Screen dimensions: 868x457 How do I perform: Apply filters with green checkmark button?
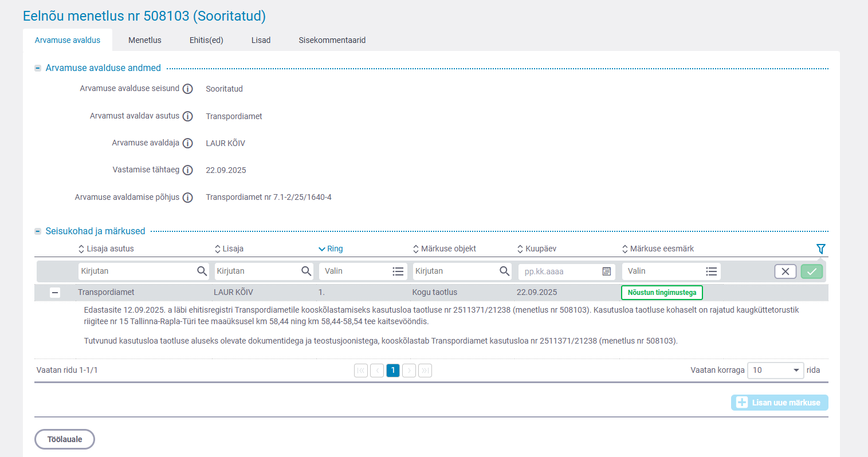point(811,271)
